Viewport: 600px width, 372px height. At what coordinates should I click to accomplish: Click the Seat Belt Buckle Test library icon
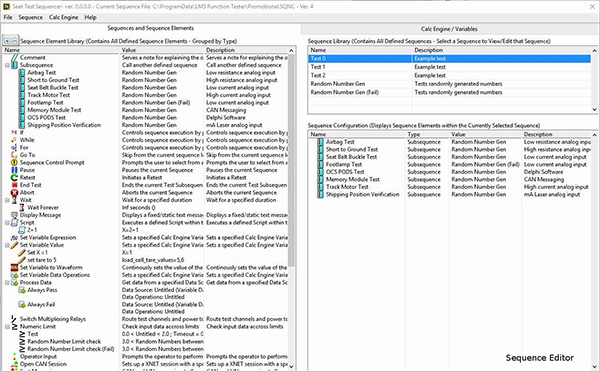pyautogui.click(x=22, y=88)
